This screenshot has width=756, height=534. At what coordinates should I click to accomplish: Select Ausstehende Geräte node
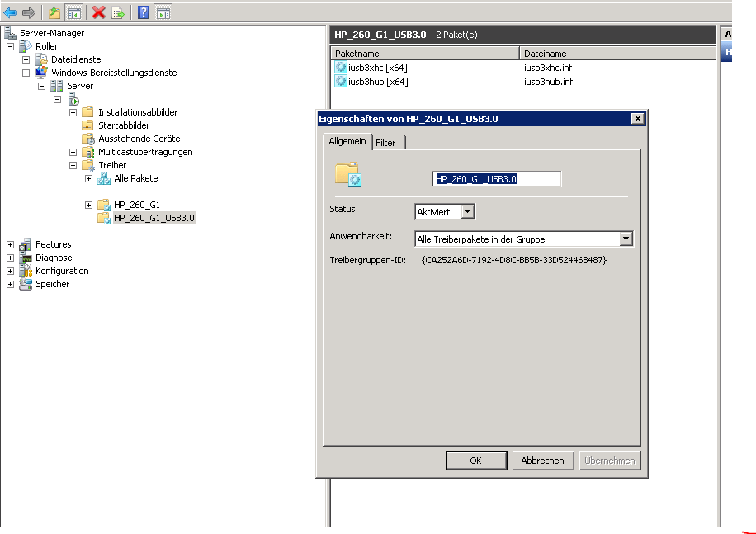pos(139,139)
